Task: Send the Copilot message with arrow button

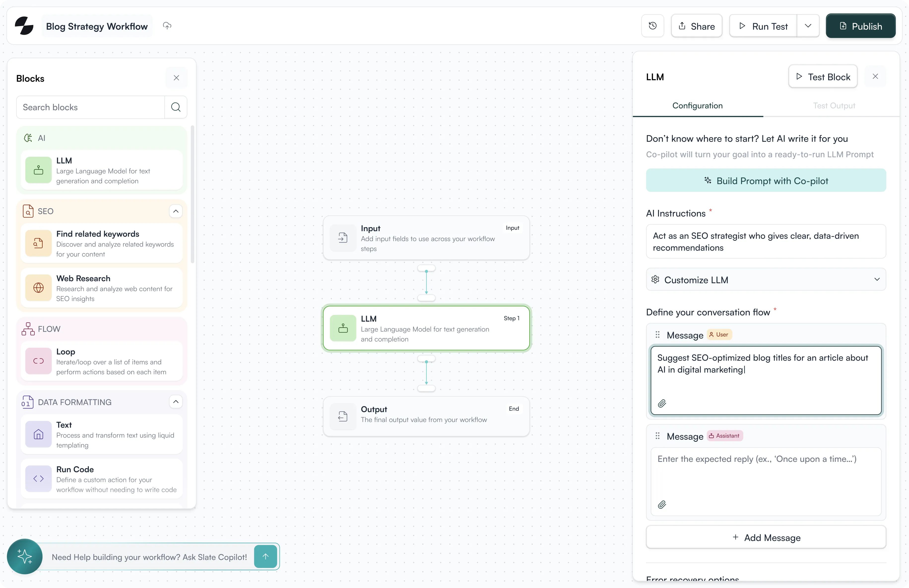Action: [x=265, y=557]
